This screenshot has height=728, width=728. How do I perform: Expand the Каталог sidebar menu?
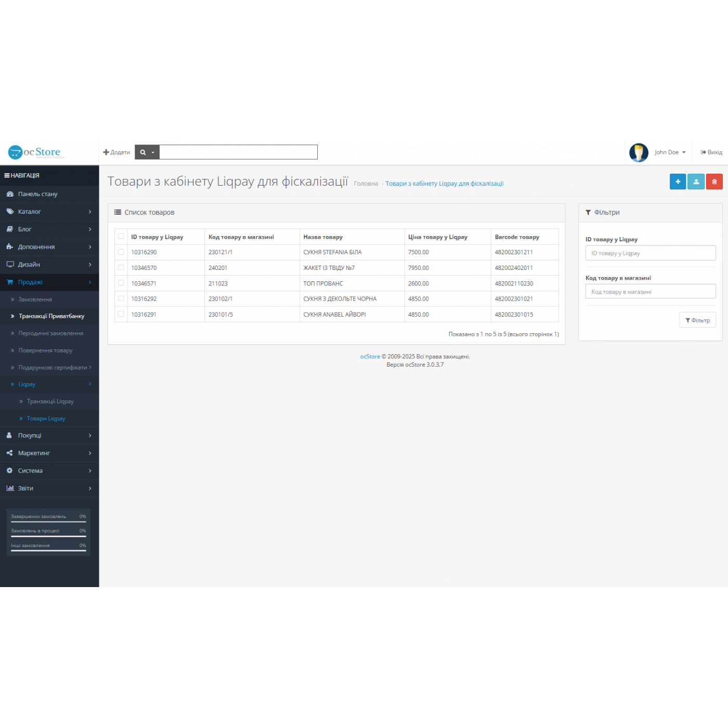point(49,212)
